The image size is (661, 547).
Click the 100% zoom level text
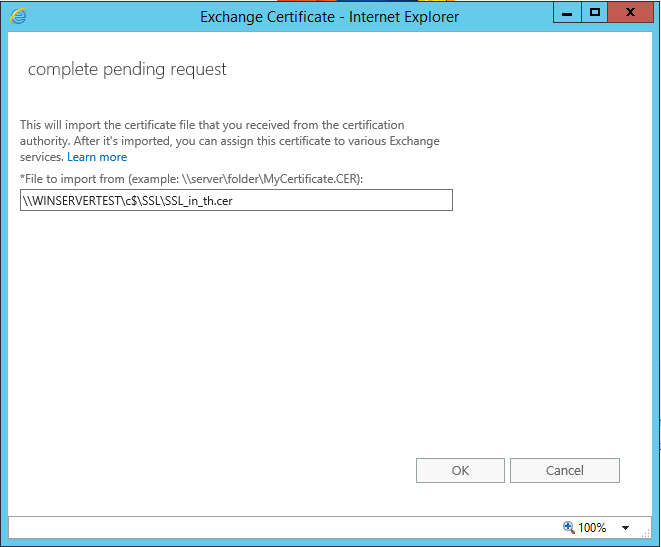pos(593,527)
